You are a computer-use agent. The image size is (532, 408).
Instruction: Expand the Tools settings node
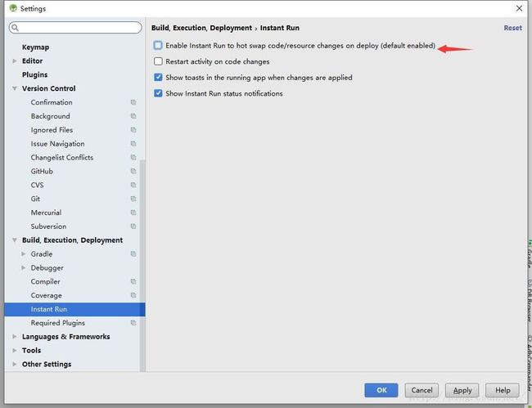[x=15, y=351]
